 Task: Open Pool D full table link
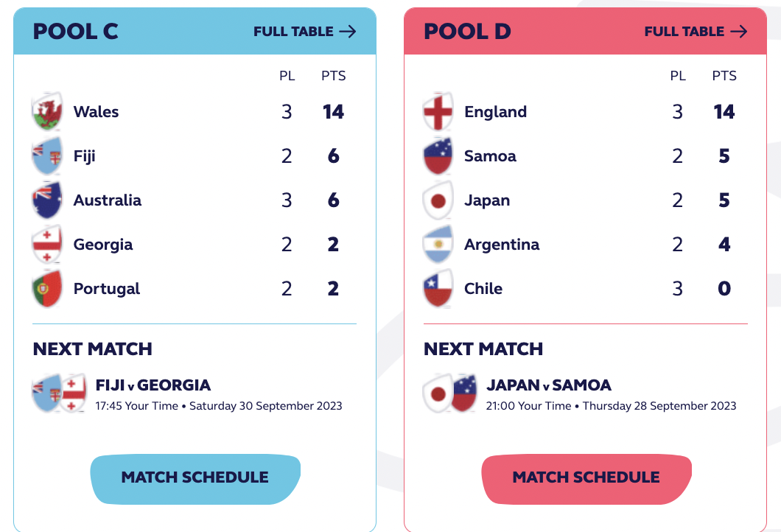[x=696, y=32]
